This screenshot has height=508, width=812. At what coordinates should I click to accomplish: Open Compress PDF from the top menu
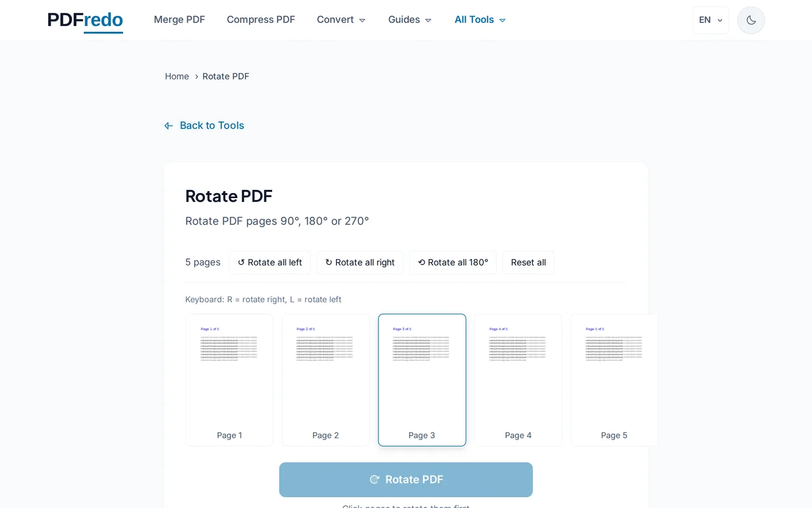point(261,20)
